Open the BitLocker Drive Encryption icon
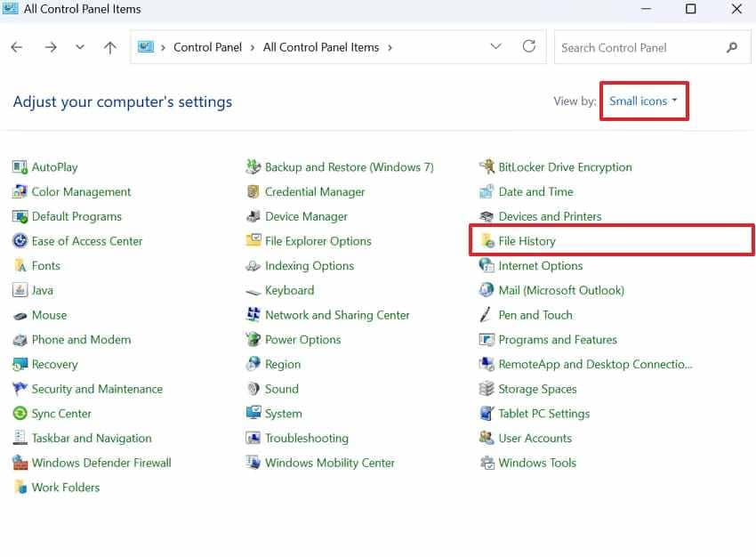 (x=487, y=167)
